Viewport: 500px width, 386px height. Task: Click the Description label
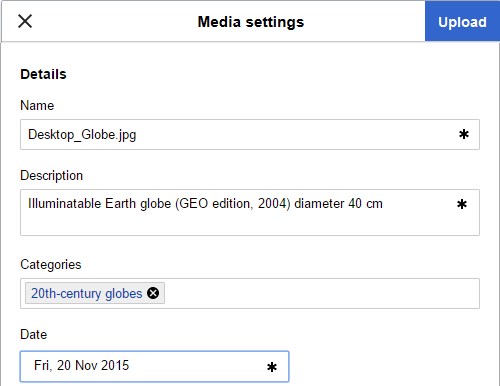coord(51,175)
